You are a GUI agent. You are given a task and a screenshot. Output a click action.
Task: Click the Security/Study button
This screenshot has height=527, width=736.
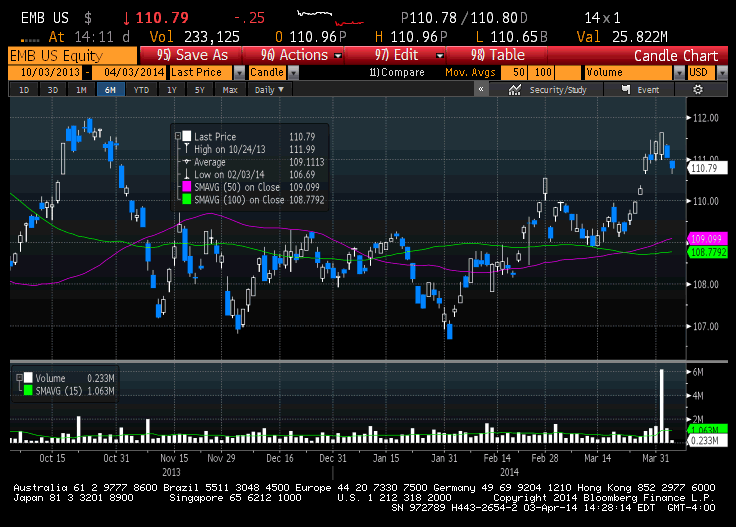[x=547, y=90]
